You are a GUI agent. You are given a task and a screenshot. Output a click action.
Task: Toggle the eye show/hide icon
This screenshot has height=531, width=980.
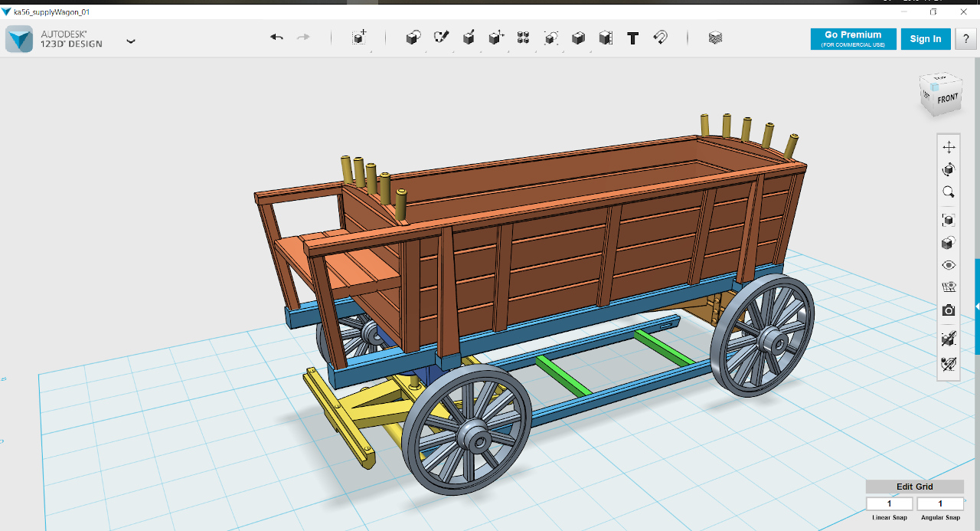coord(949,265)
